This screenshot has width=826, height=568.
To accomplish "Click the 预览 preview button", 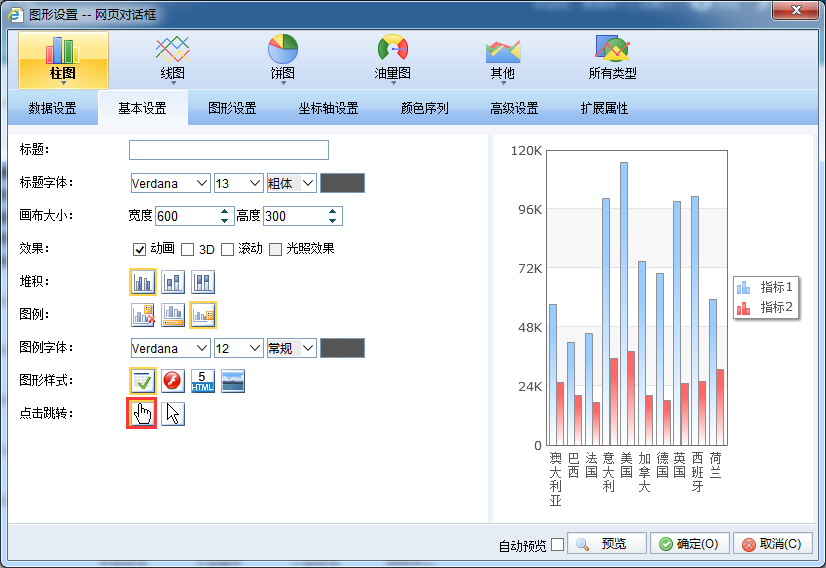I will point(607,544).
